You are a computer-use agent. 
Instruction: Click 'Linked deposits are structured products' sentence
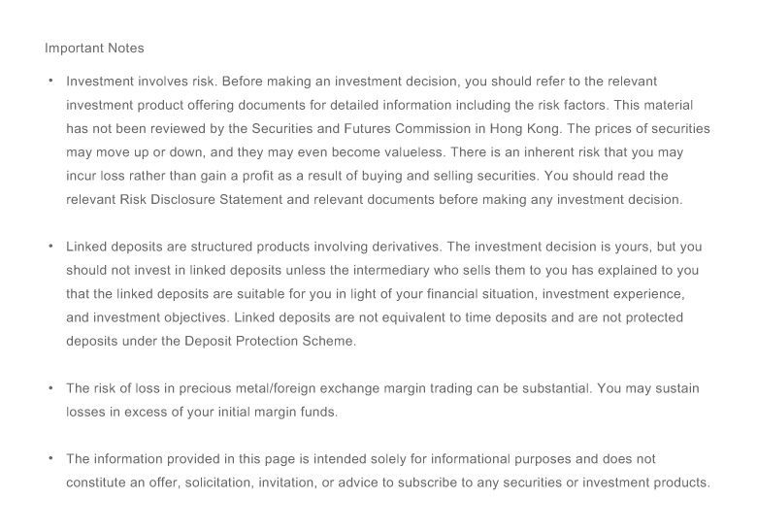(188, 247)
